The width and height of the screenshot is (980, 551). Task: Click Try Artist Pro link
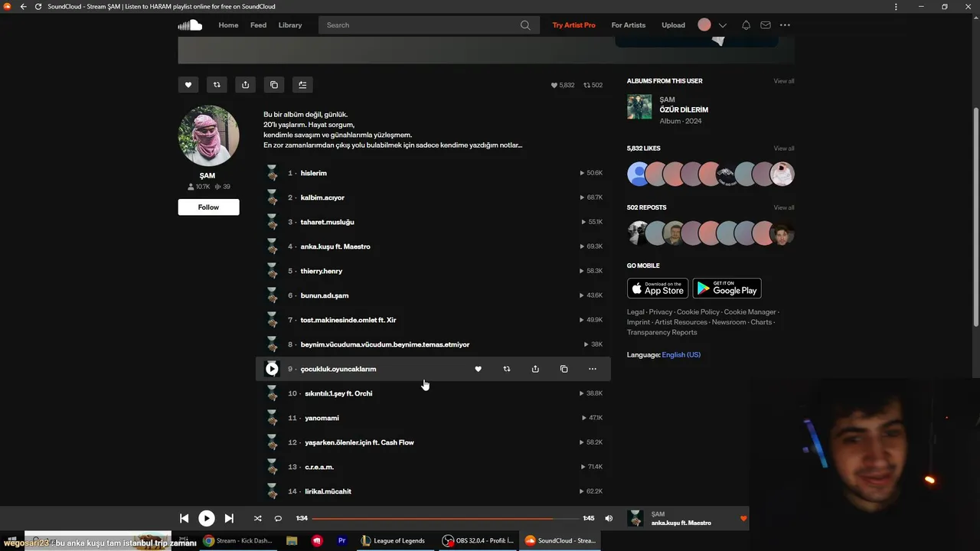(573, 25)
